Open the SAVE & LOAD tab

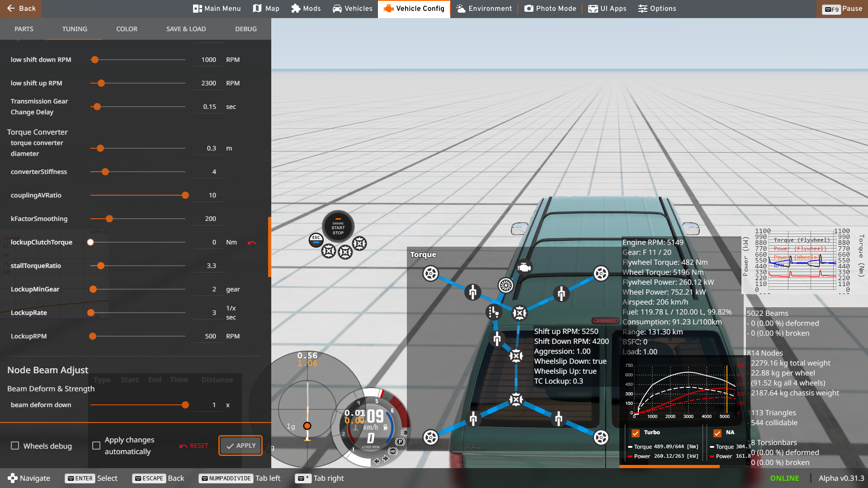pos(186,29)
